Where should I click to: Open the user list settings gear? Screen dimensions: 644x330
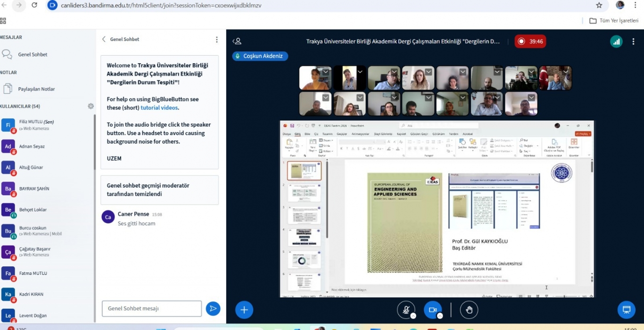click(91, 107)
